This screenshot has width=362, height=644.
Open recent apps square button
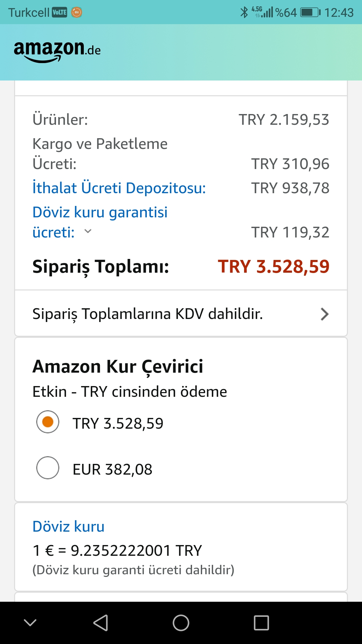pyautogui.click(x=261, y=623)
